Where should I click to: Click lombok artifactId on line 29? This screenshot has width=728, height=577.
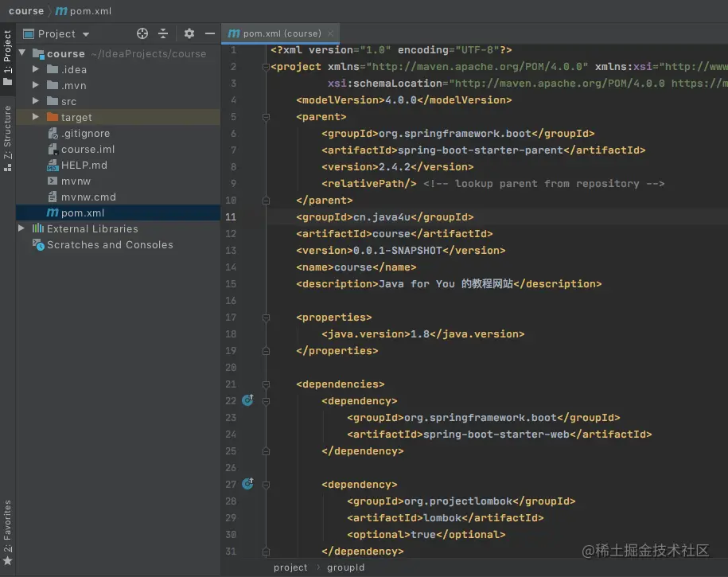[x=446, y=518]
